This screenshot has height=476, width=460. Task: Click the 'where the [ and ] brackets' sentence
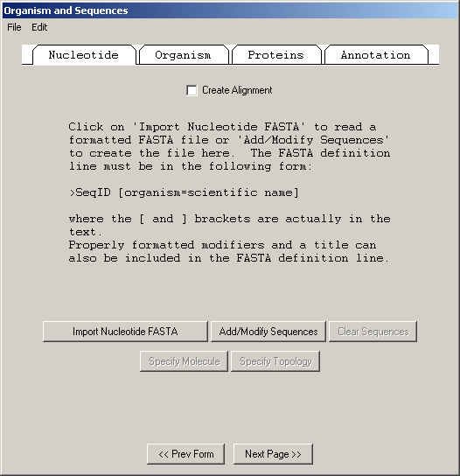tap(229, 225)
